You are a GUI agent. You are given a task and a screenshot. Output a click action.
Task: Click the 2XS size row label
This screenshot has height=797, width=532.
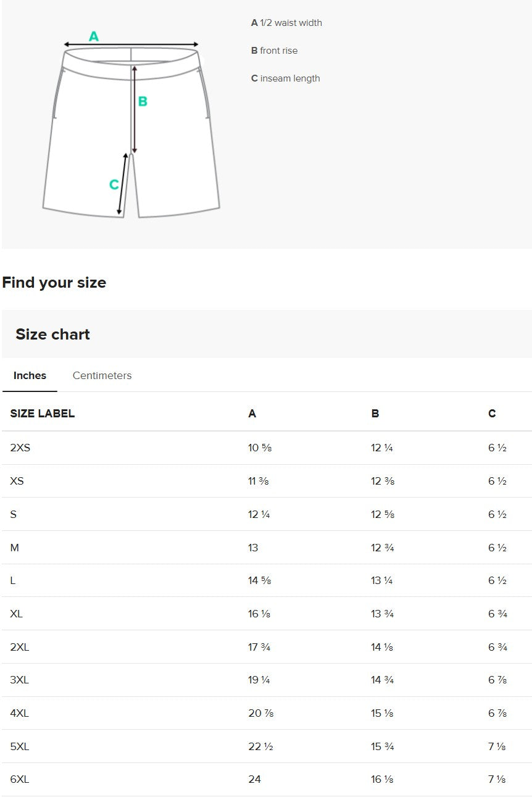20,448
